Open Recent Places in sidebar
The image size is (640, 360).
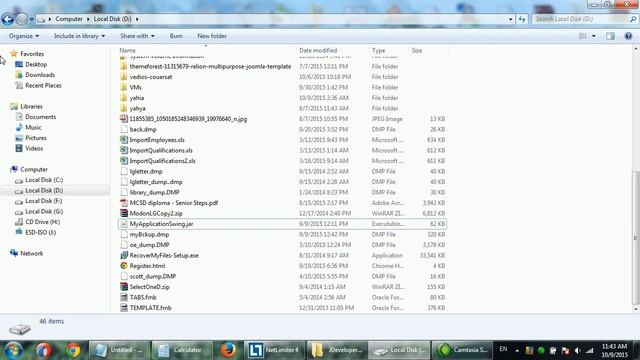(x=43, y=85)
